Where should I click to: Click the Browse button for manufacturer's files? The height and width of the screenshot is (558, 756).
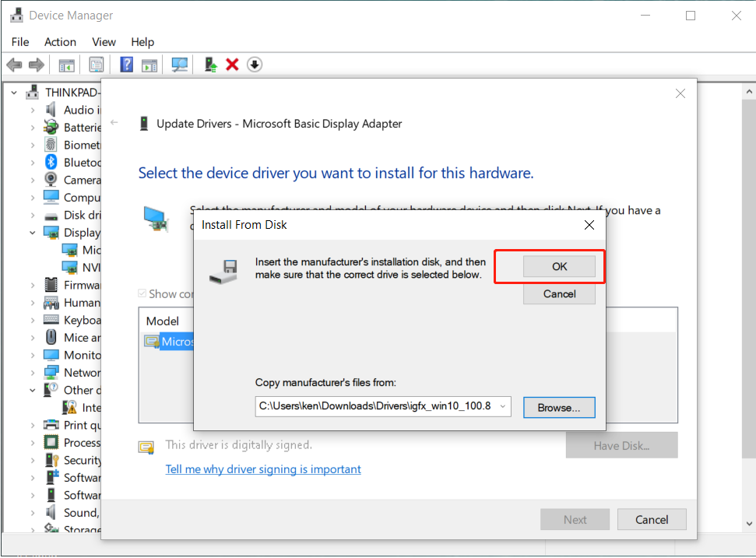point(559,406)
